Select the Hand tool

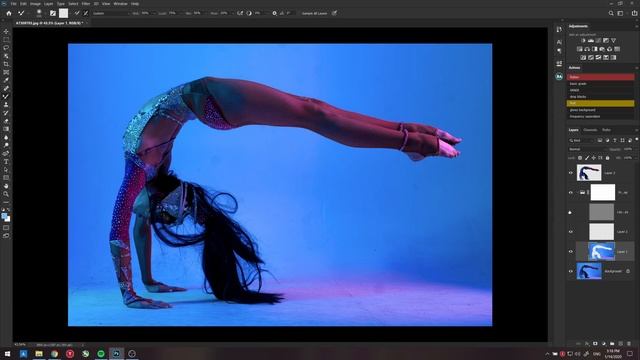pyautogui.click(x=6, y=186)
